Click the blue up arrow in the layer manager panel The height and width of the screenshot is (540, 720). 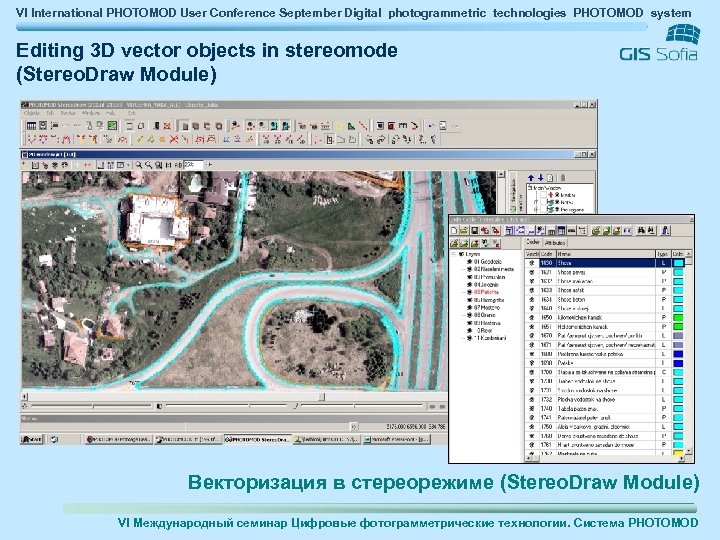tap(531, 178)
